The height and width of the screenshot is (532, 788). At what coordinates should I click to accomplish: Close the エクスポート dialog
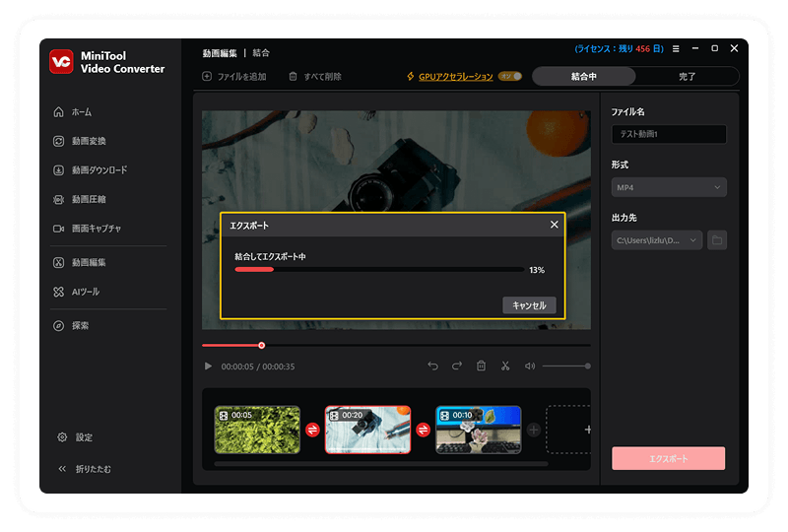point(554,225)
